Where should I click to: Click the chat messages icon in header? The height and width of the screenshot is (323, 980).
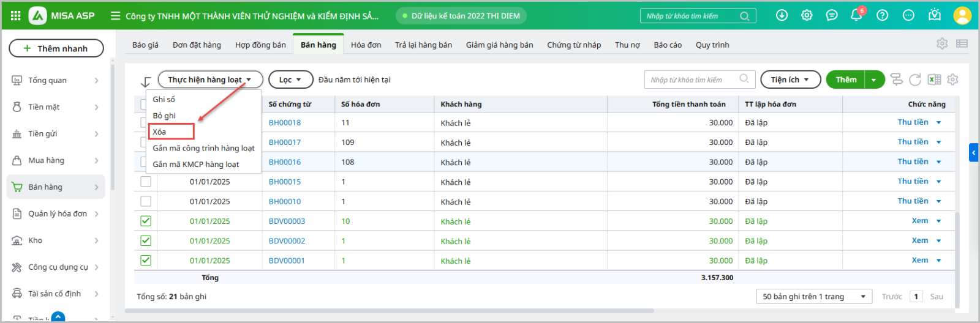tap(832, 15)
